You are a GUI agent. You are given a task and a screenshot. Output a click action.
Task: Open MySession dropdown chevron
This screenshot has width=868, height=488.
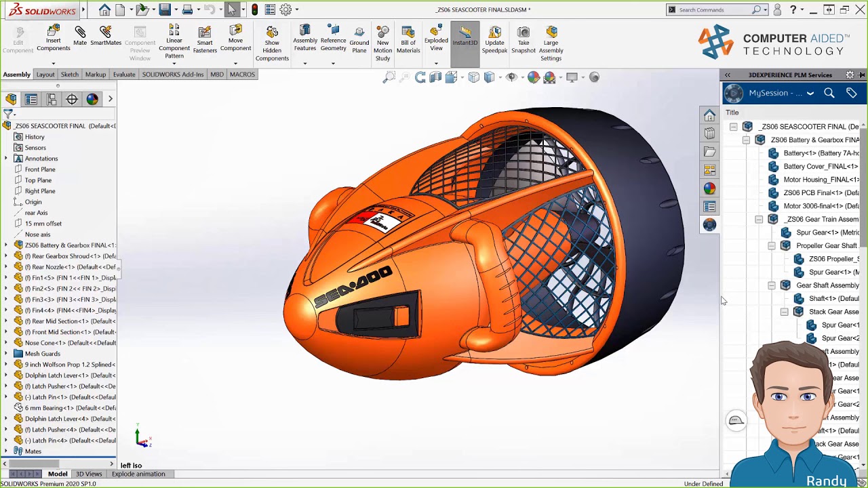[810, 94]
